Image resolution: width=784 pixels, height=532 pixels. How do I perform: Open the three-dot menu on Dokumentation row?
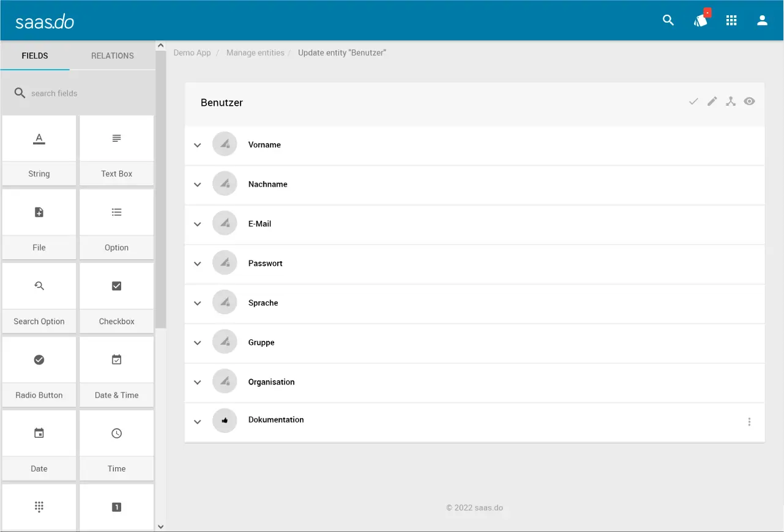749,422
